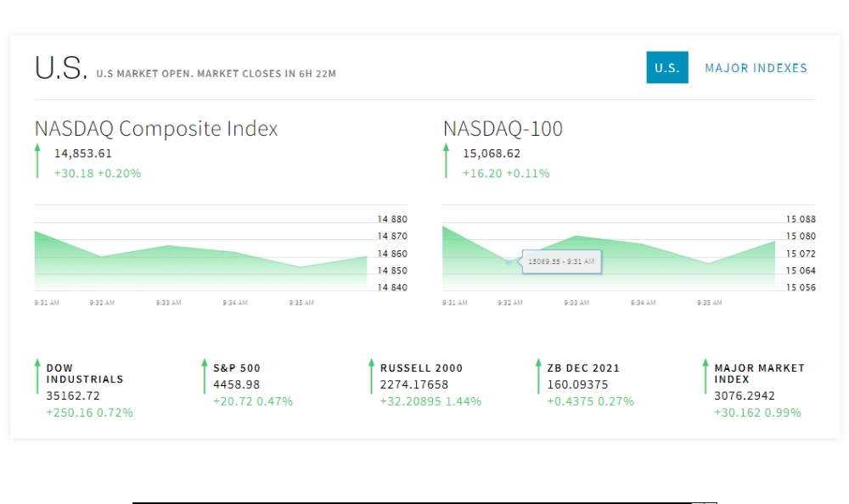Viewport: 849px width, 504px height.
Task: Click 9:34 AM on NASDAQ Composite chart axis
Action: pos(235,303)
